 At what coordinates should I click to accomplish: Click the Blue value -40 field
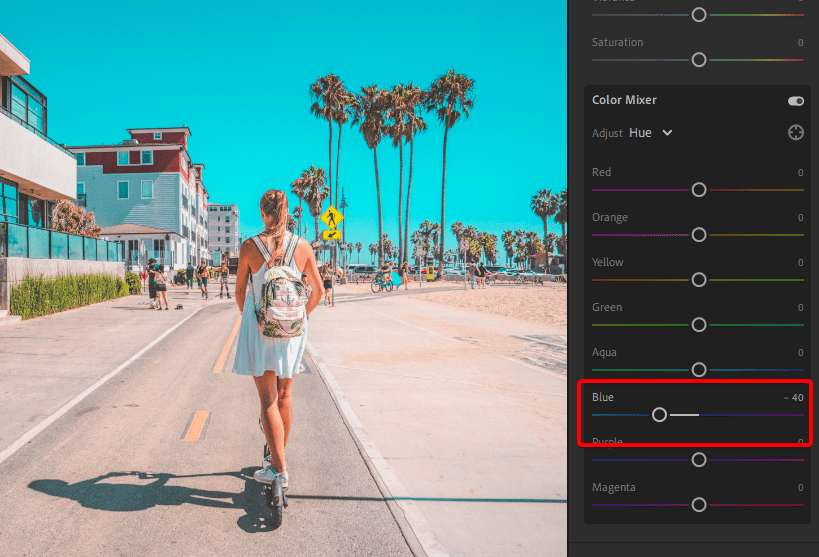coord(794,398)
